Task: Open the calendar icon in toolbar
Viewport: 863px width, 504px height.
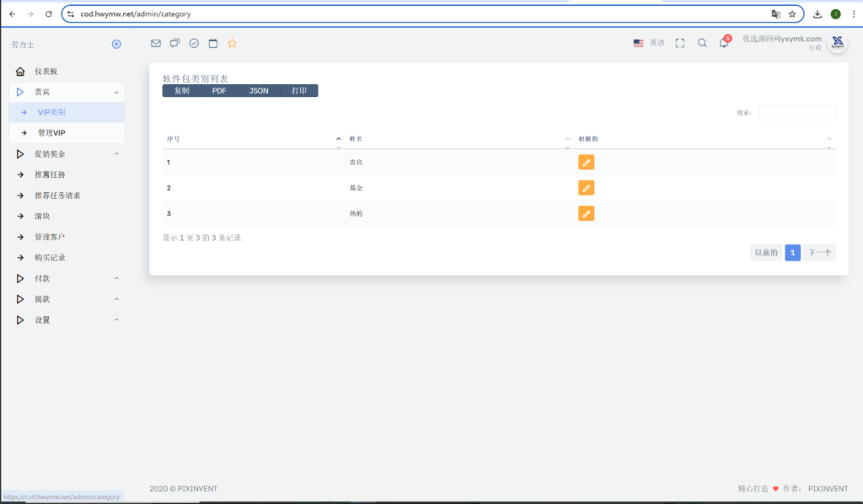Action: click(213, 43)
